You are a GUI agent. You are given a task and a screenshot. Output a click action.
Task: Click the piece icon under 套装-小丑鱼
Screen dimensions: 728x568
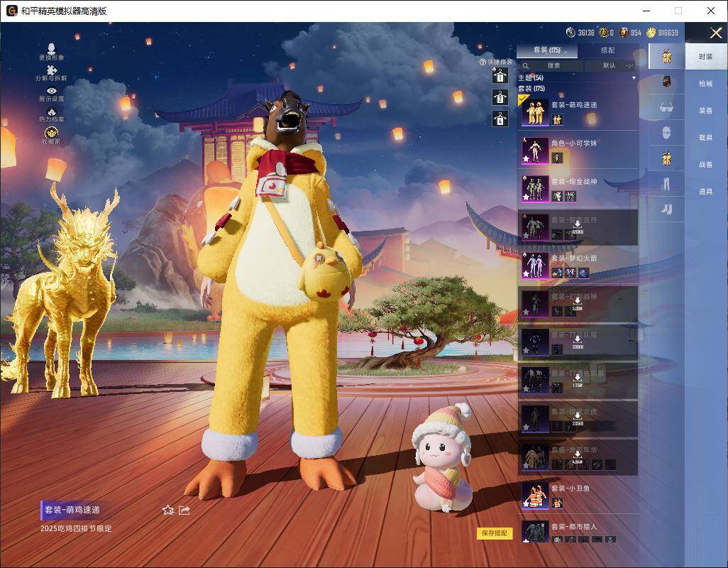pyautogui.click(x=557, y=503)
